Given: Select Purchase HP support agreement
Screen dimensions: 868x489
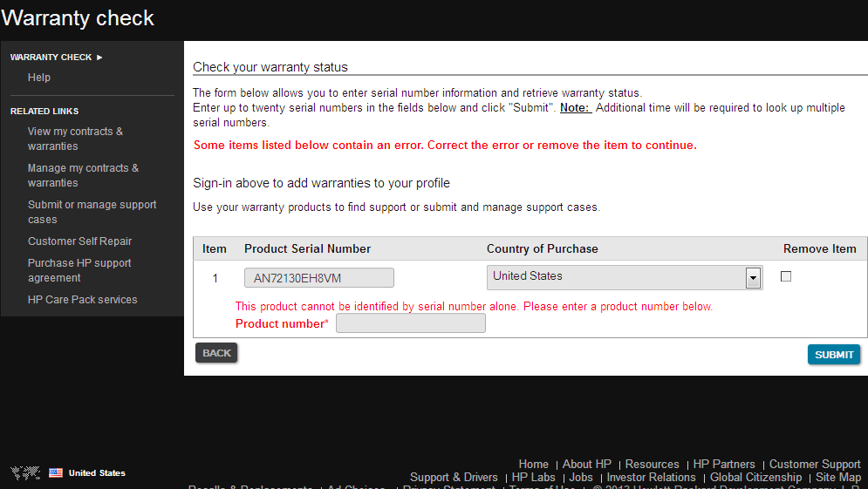Looking at the screenshot, I should pyautogui.click(x=79, y=270).
